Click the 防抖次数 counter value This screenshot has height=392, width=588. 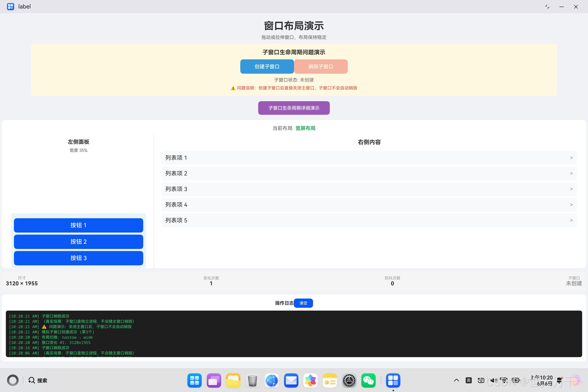[392, 283]
